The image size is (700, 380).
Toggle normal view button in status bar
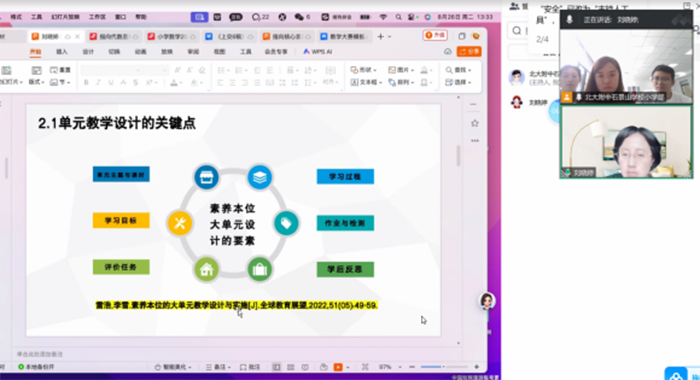click(x=276, y=367)
